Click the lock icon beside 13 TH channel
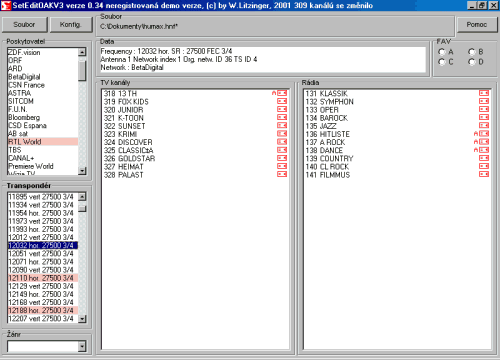500x360 pixels. coord(274,93)
